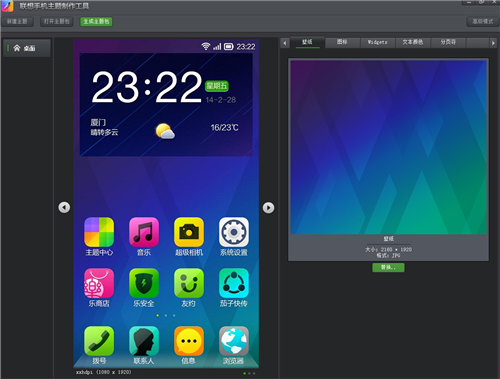
Task: Open the 主题中心 theme center app icon
Action: (99, 232)
